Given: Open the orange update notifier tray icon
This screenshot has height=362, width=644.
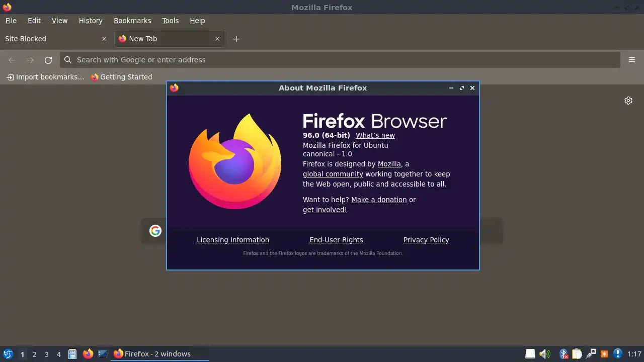Looking at the screenshot, I should point(604,354).
